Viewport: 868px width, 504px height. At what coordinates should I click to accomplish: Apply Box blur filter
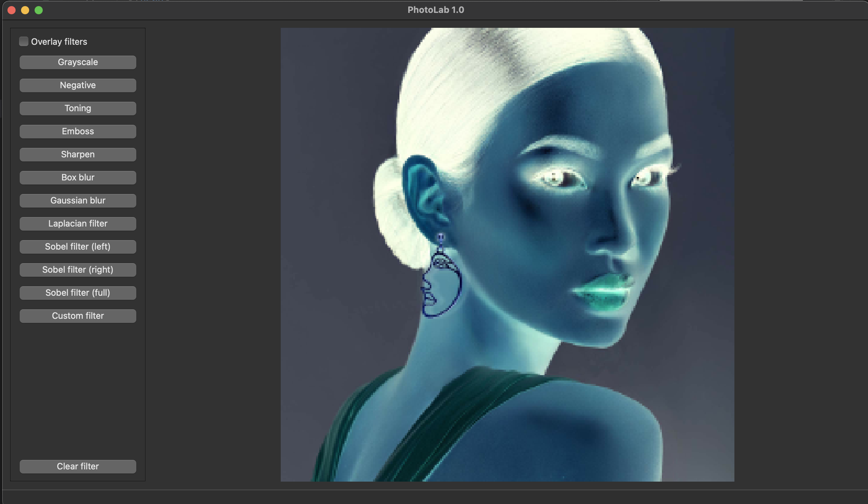(x=78, y=178)
